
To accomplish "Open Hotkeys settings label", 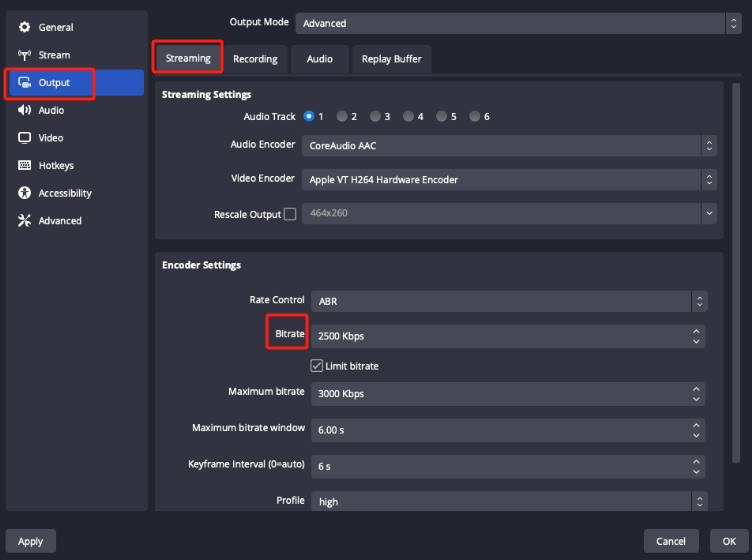I will (56, 165).
